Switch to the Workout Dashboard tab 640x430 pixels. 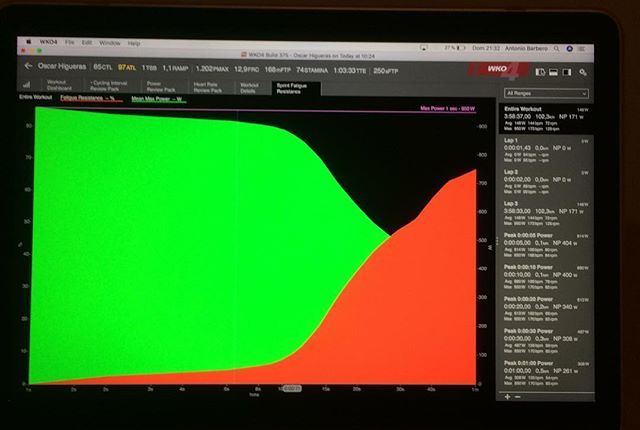point(59,85)
